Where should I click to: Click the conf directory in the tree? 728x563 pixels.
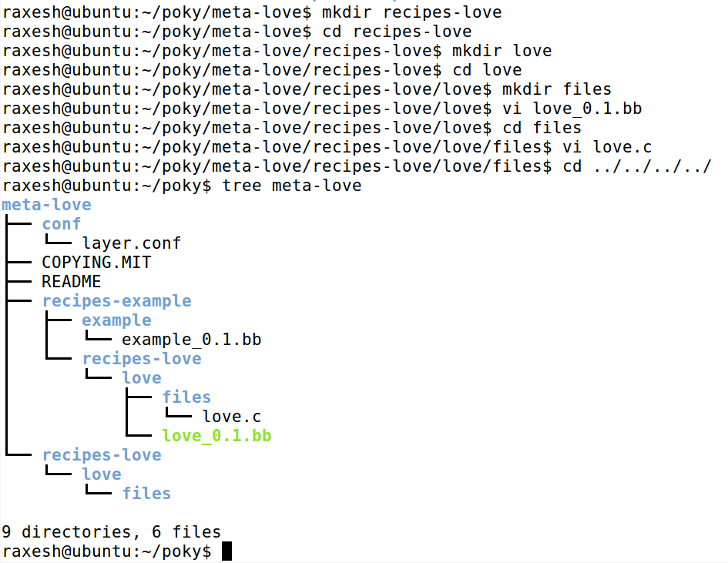coord(61,223)
